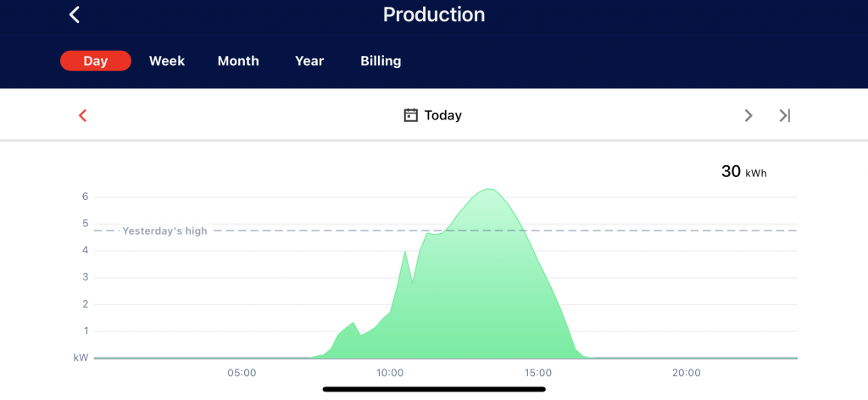Tap the production curve peak above 6 kW
Viewport: 868px width, 400px height.
tap(489, 190)
